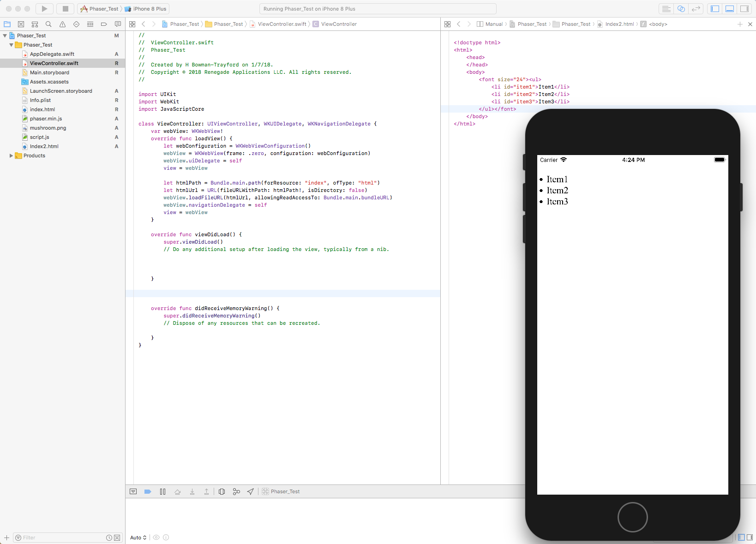756x544 pixels.
Task: Toggle recent files filter in navigator
Action: tap(109, 538)
